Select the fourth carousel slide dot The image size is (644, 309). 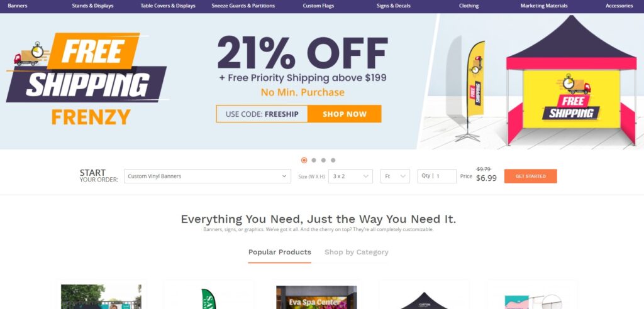point(333,160)
